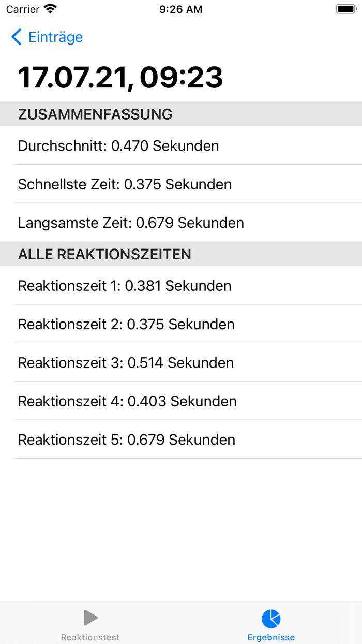Tap the date title 17.07.21, 09:23
Viewport: 362px width, 644px height.
pos(120,78)
